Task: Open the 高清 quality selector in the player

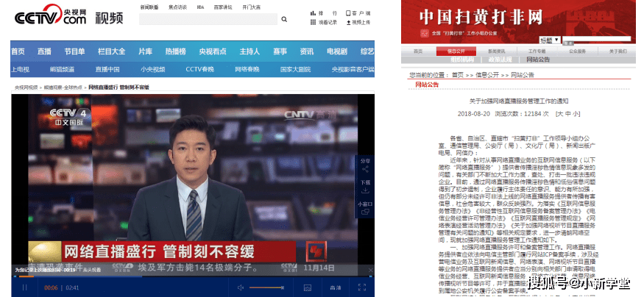Action: [x=336, y=287]
